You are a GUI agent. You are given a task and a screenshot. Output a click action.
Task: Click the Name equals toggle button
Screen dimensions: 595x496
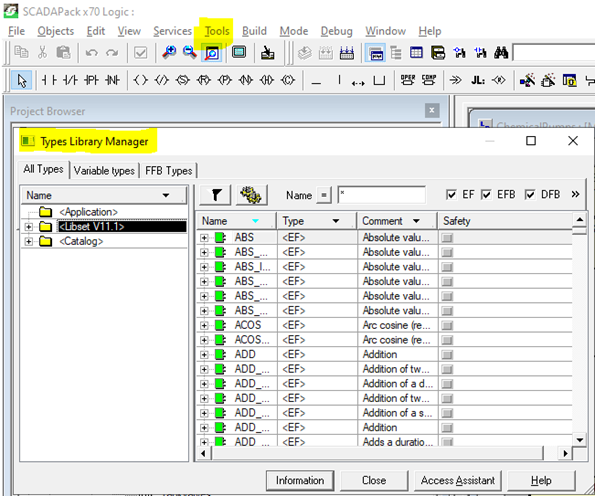(x=324, y=195)
